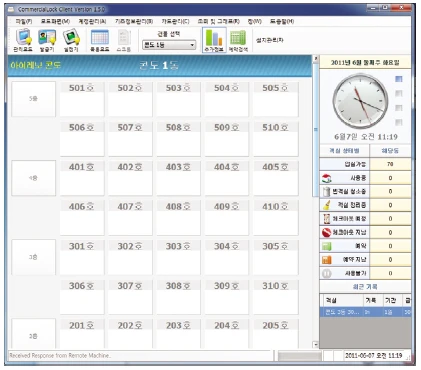
Task: Open the first menu with (F)
Action: point(24,21)
